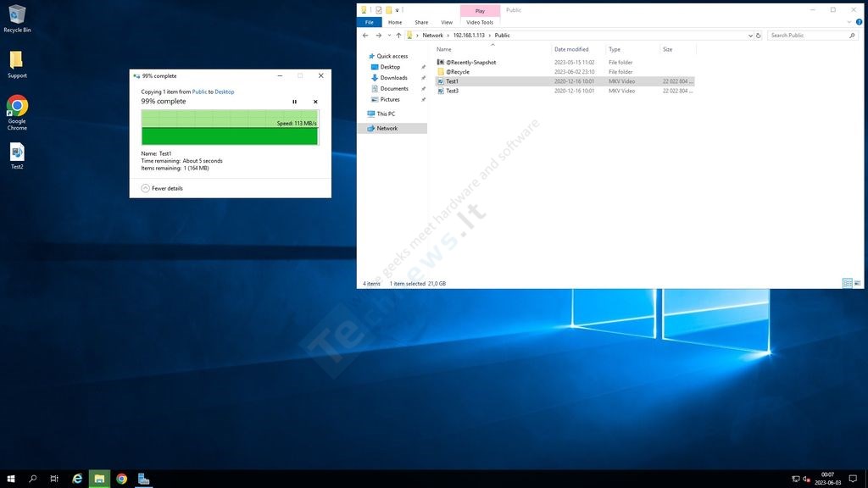Switch Explorer to Details view icon
The width and height of the screenshot is (868, 488).
847,283
